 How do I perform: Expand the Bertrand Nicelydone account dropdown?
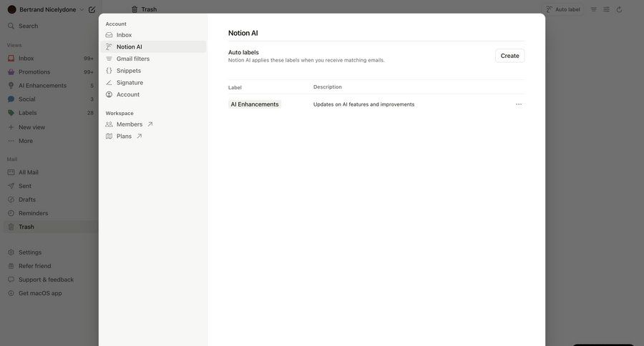pos(82,10)
